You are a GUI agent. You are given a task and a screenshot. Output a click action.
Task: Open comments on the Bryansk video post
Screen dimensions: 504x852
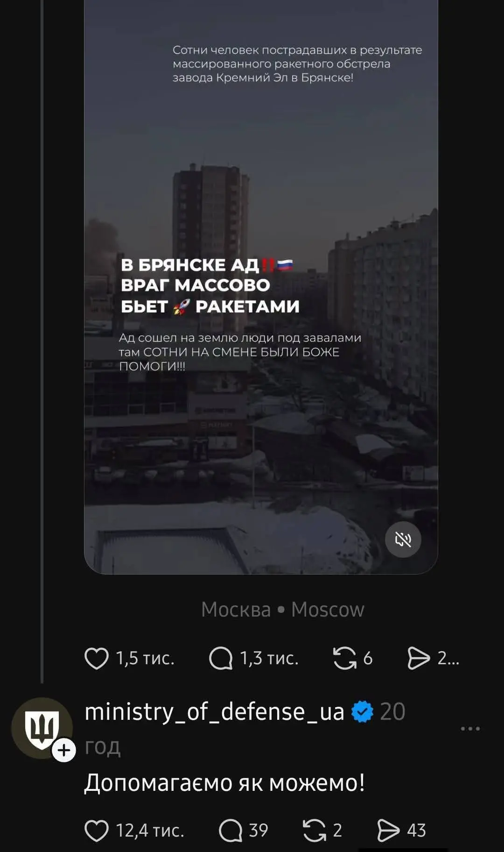click(221, 658)
